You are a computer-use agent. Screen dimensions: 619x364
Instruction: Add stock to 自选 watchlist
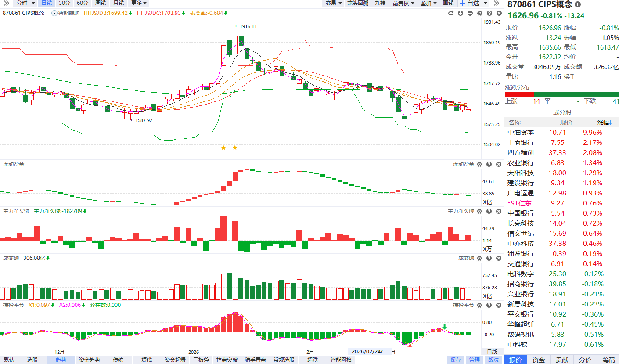(470, 3)
